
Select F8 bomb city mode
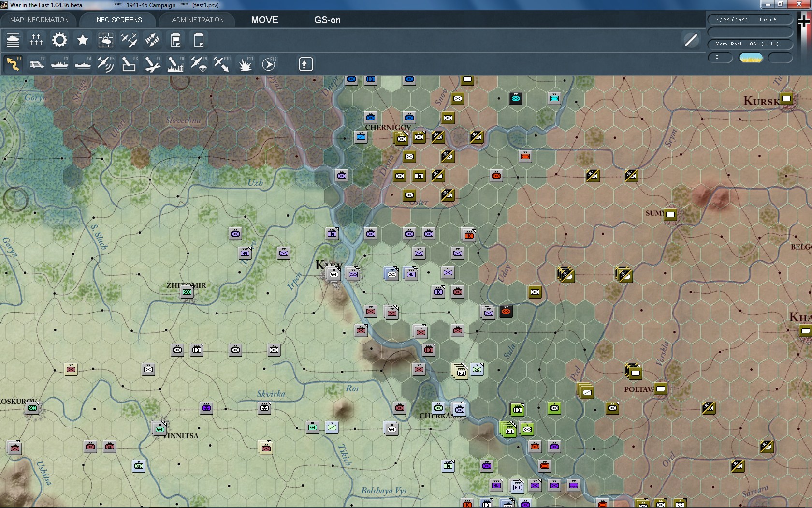point(175,64)
